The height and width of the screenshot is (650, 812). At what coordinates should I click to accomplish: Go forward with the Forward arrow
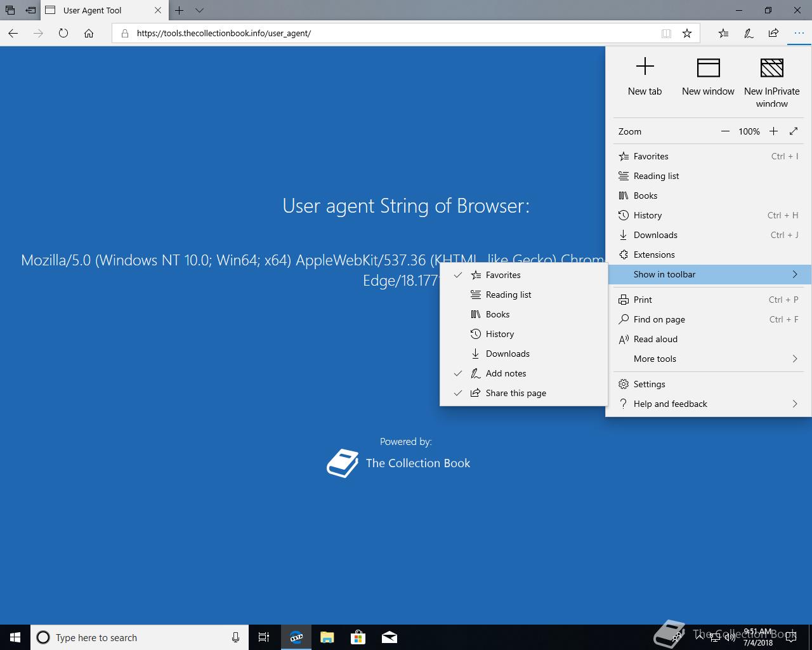[x=38, y=33]
